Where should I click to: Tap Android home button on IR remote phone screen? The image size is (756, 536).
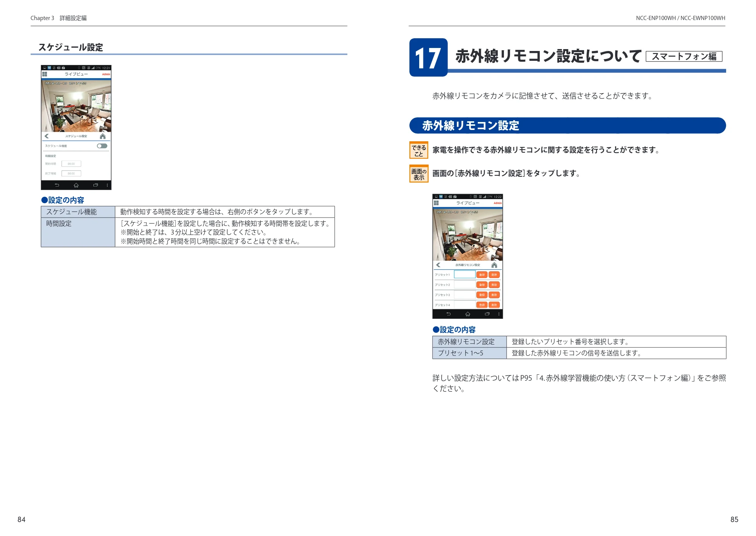pos(468,314)
